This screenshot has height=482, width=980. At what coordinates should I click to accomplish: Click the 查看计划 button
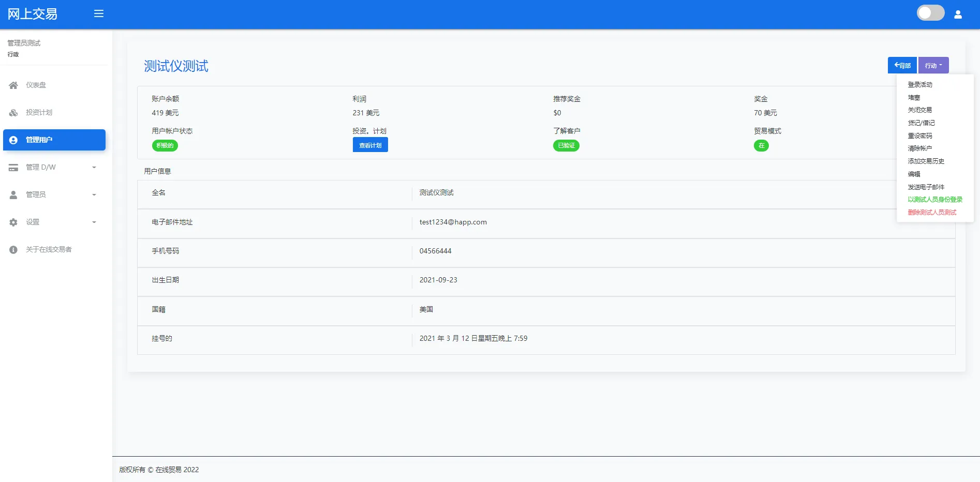click(x=370, y=145)
